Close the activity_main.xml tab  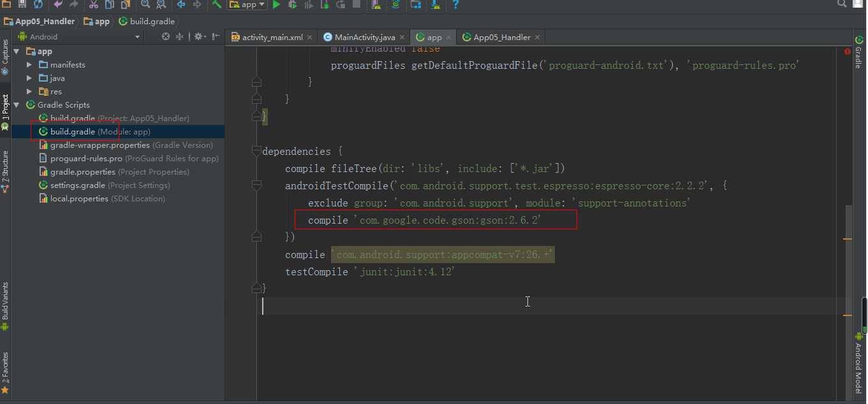(309, 37)
